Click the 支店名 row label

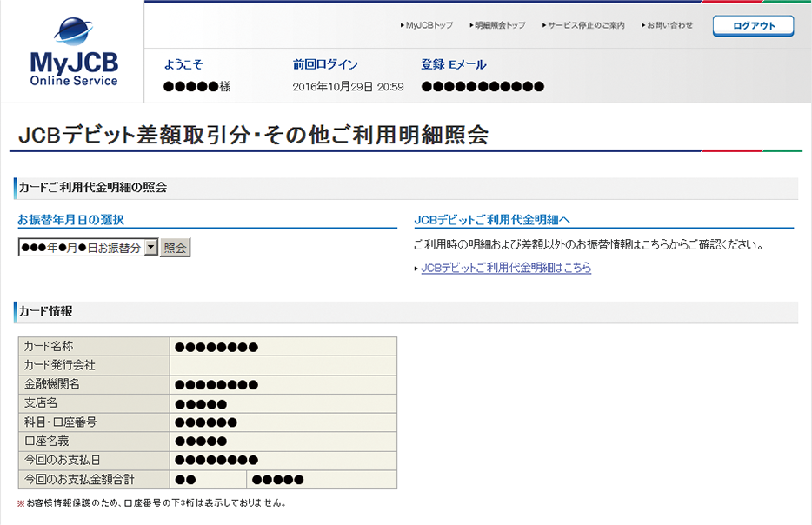click(x=94, y=403)
